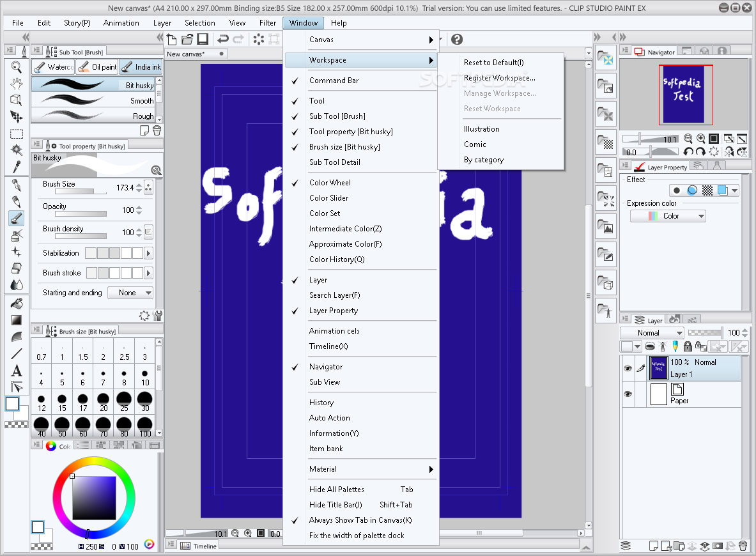Select Workspace in Window menu
The height and width of the screenshot is (556, 756).
[360, 60]
